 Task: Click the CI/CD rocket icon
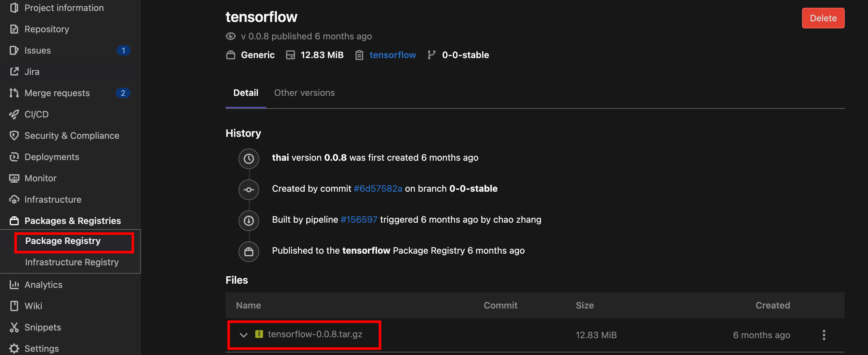14,115
